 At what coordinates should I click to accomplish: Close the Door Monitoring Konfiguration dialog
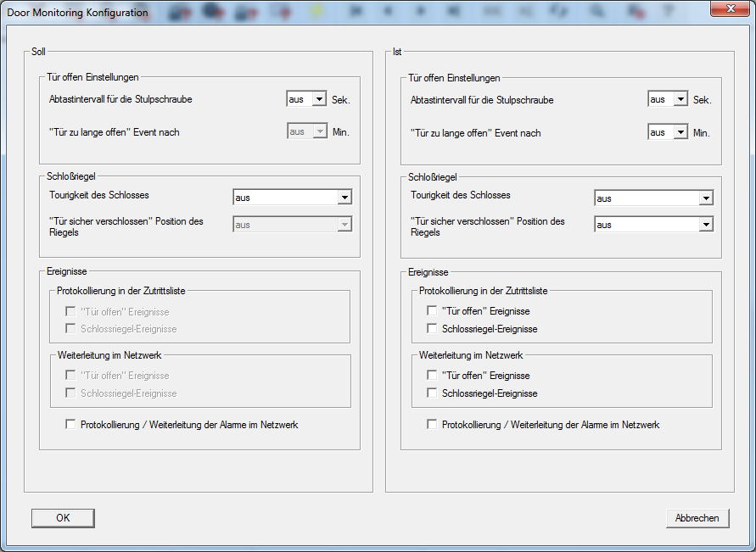click(728, 9)
